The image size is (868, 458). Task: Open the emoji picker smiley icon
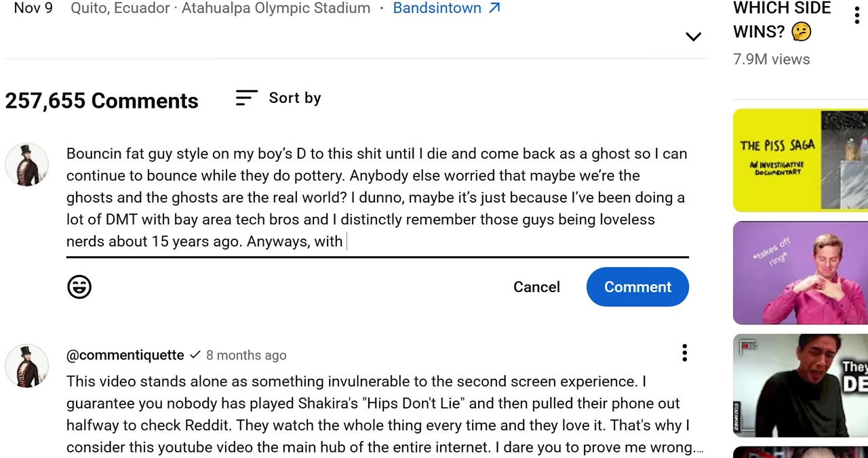click(x=79, y=287)
